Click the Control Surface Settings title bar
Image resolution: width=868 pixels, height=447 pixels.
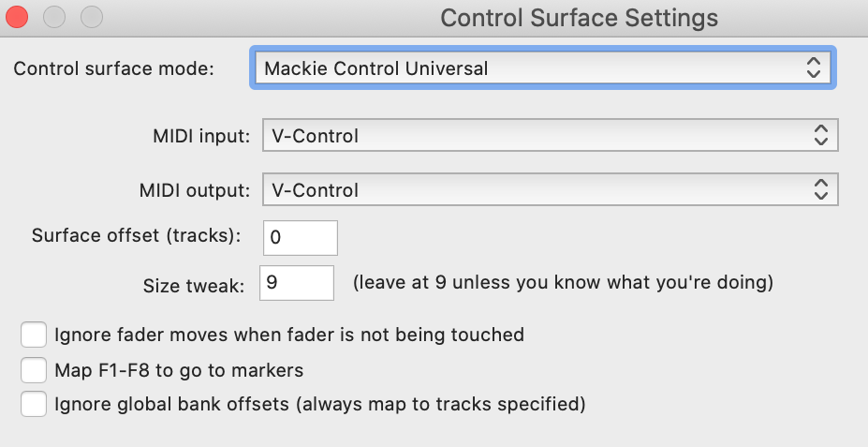click(x=579, y=17)
